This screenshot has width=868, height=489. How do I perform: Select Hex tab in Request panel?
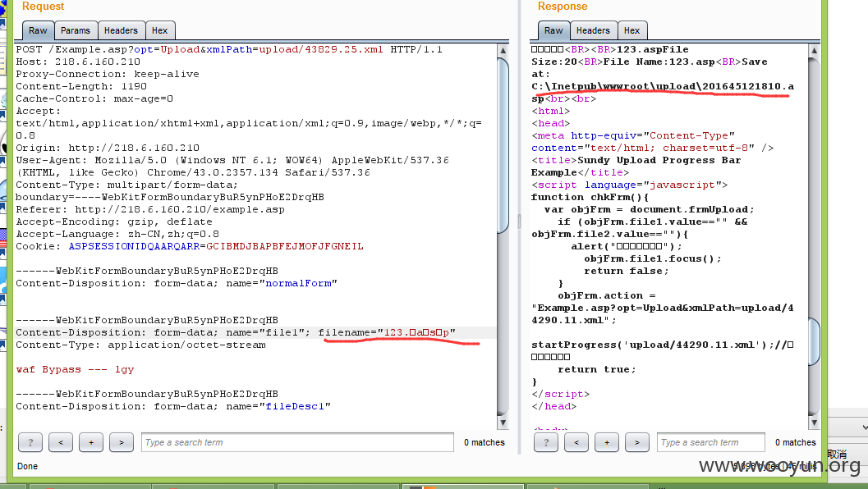pyautogui.click(x=160, y=30)
